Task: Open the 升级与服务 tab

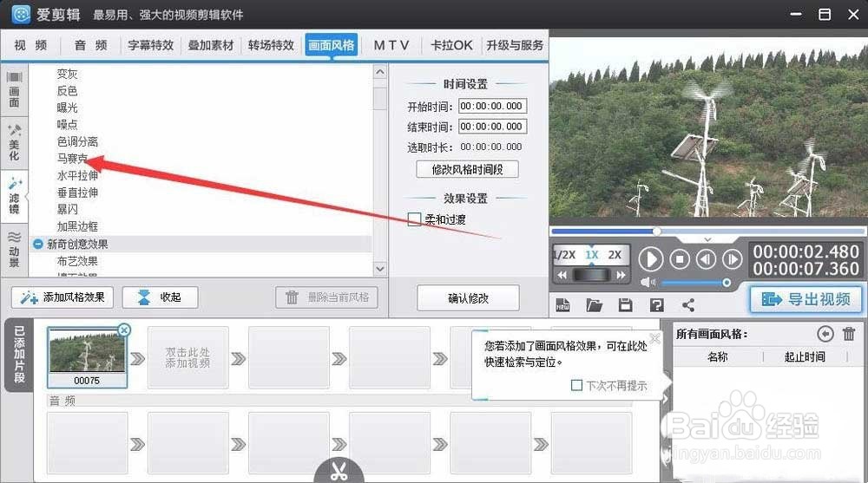Action: 515,45
